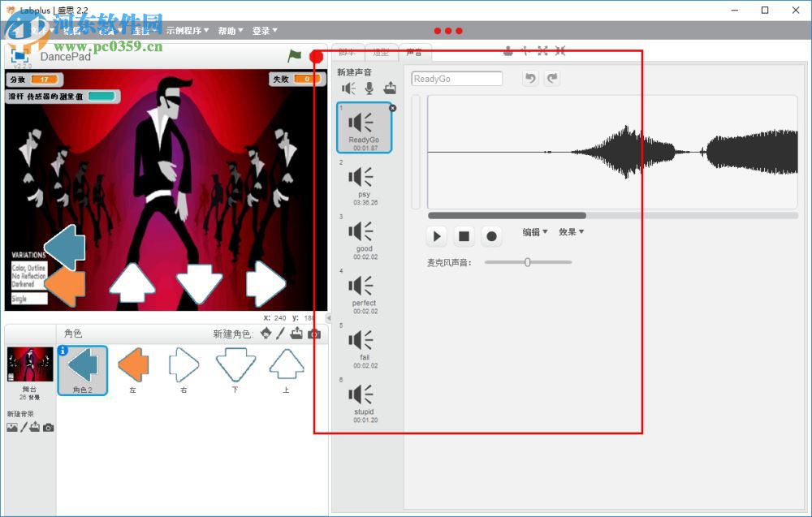The width and height of the screenshot is (812, 517).
Task: Select the Grow sprite tool
Action: coord(542,50)
